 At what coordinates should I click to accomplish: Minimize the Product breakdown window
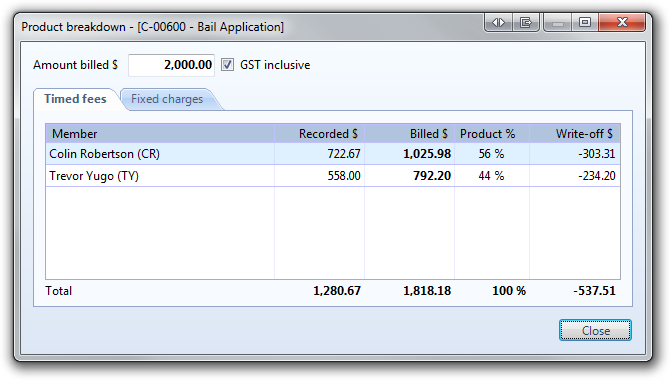point(558,22)
